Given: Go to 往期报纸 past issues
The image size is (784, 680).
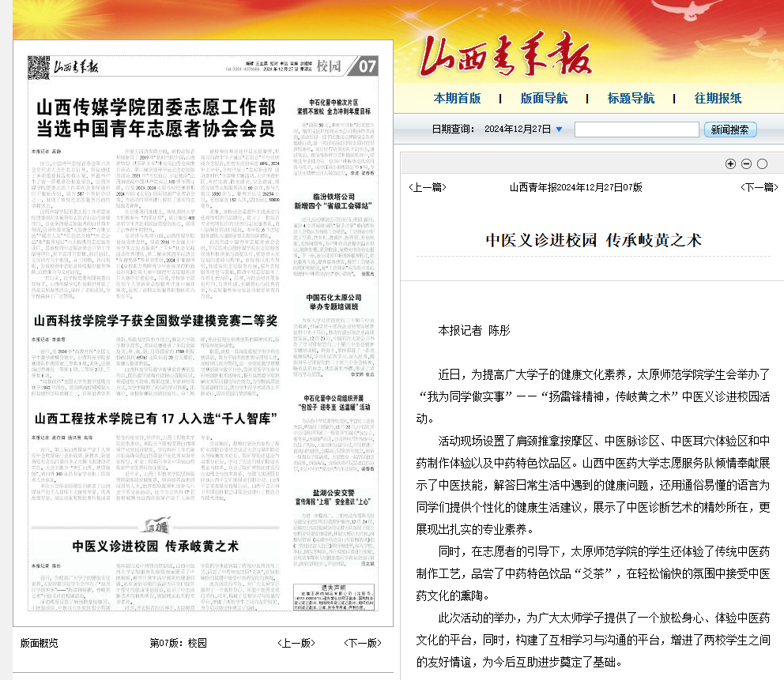Looking at the screenshot, I should [x=718, y=99].
